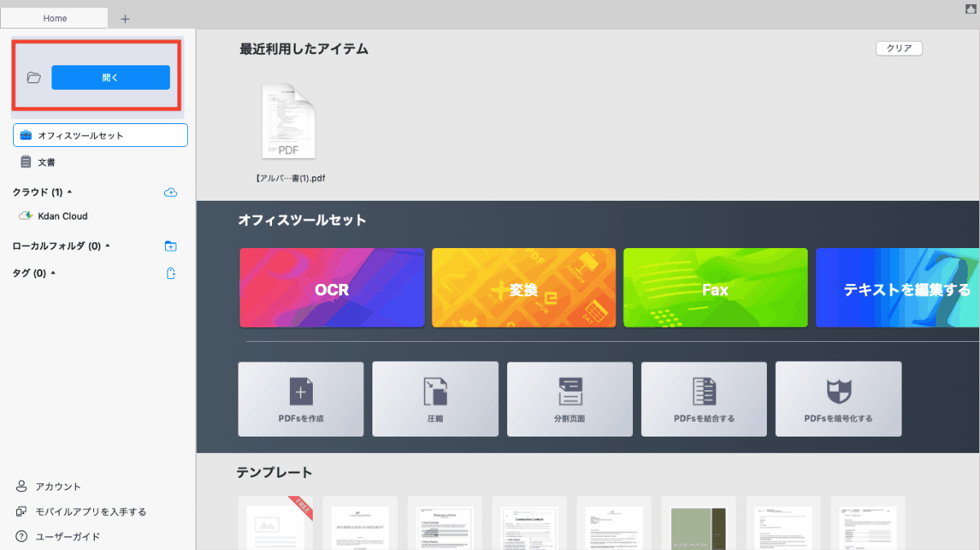980x550 pixels.
Task: Click the open-folder icon beside 開く
Action: pyautogui.click(x=33, y=78)
